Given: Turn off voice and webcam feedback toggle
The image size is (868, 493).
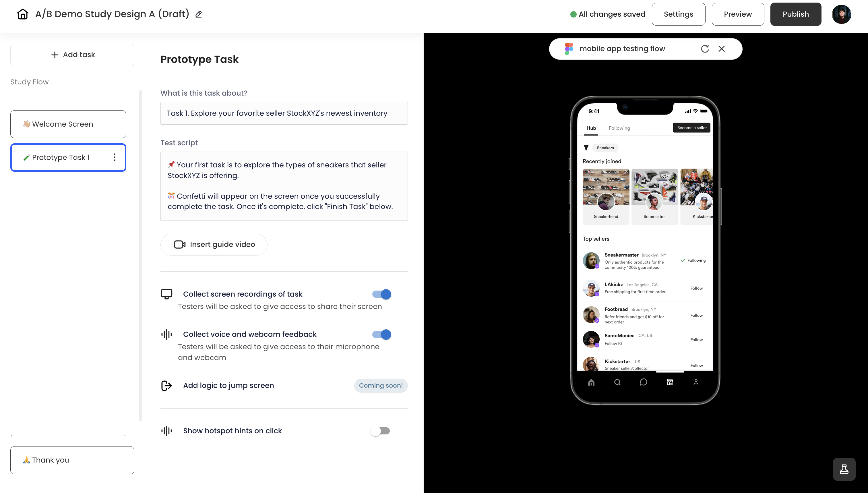Looking at the screenshot, I should [x=381, y=335].
